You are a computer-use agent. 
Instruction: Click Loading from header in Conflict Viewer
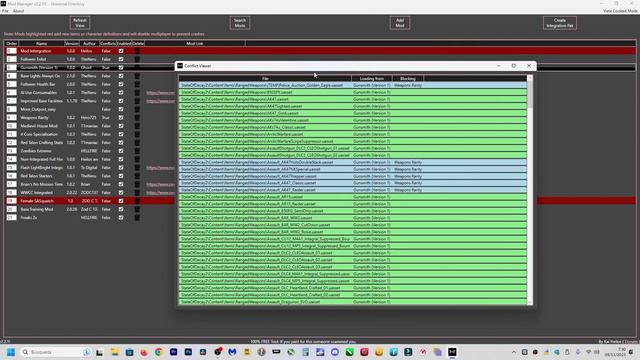(371, 78)
